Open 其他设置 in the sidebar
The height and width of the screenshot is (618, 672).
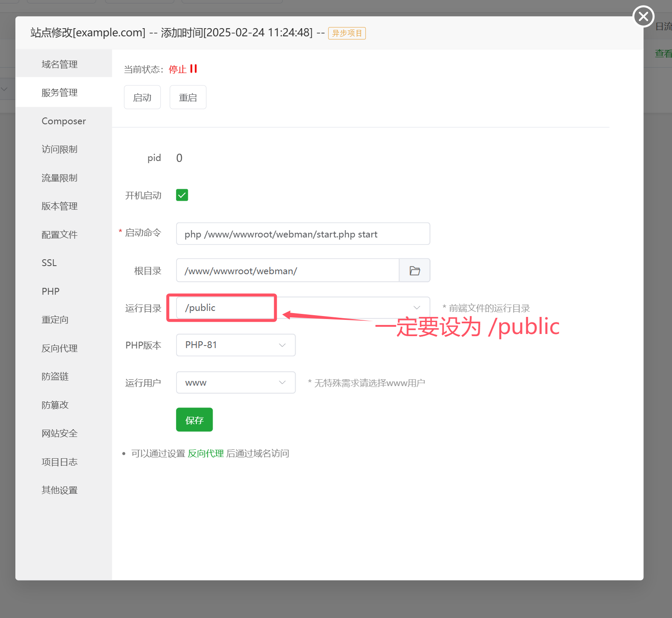click(60, 490)
